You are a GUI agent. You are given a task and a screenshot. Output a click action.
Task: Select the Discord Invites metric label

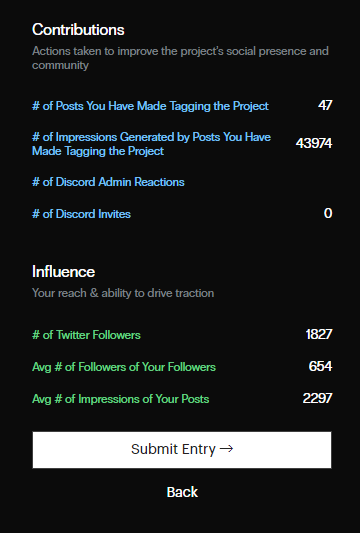click(81, 214)
